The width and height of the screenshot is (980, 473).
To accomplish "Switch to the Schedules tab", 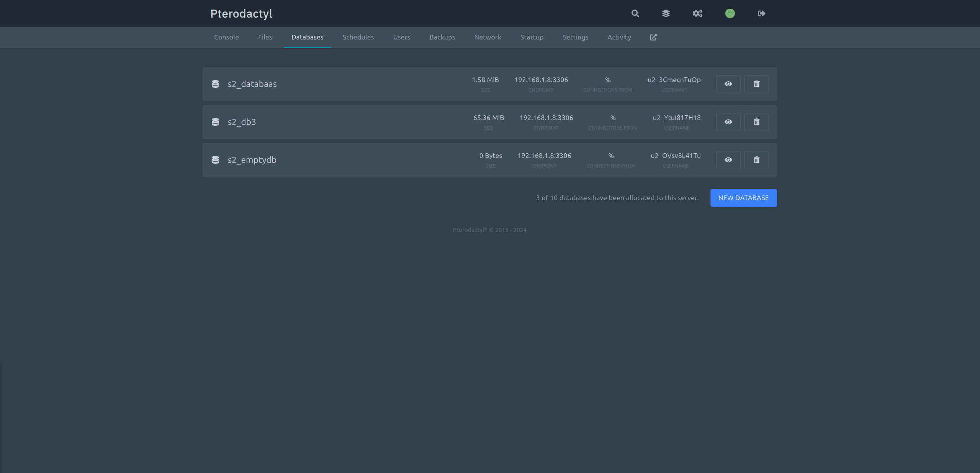I will tap(358, 37).
